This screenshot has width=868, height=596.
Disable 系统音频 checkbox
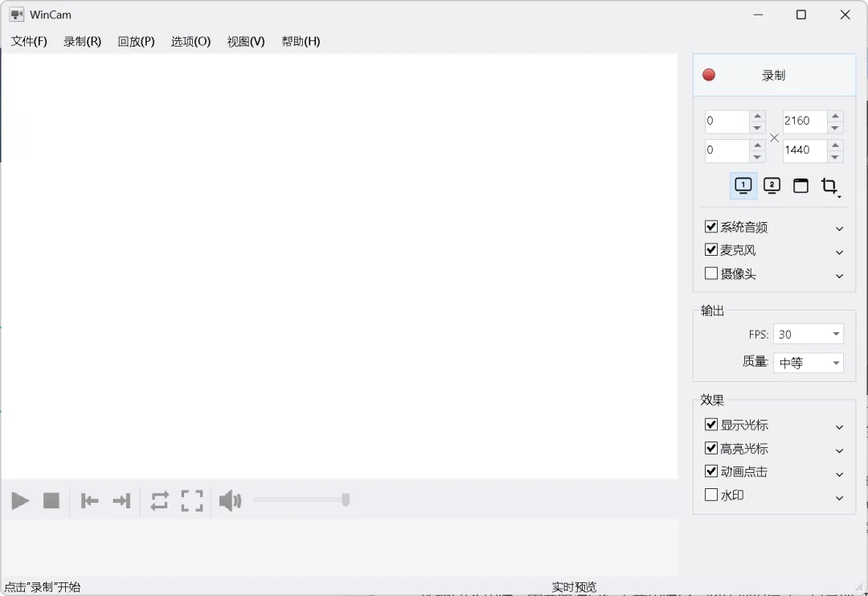[x=711, y=227]
